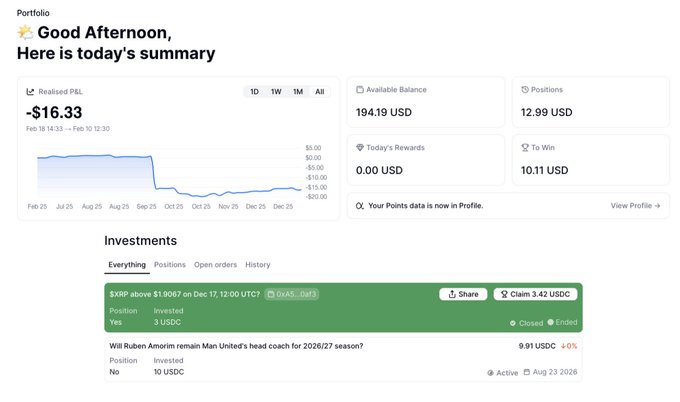Click the Realised P&L chart icon
Image resolution: width=680 pixels, height=402 pixels.
pos(31,91)
